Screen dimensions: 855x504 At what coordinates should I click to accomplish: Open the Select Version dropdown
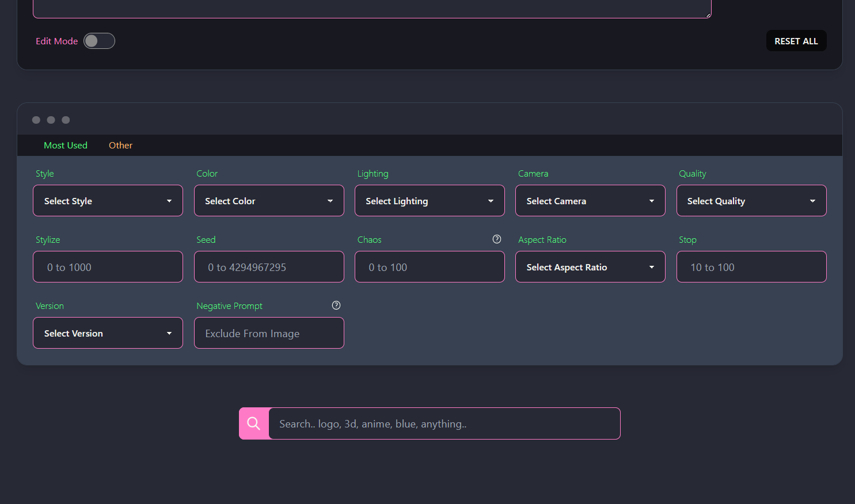coord(108,333)
